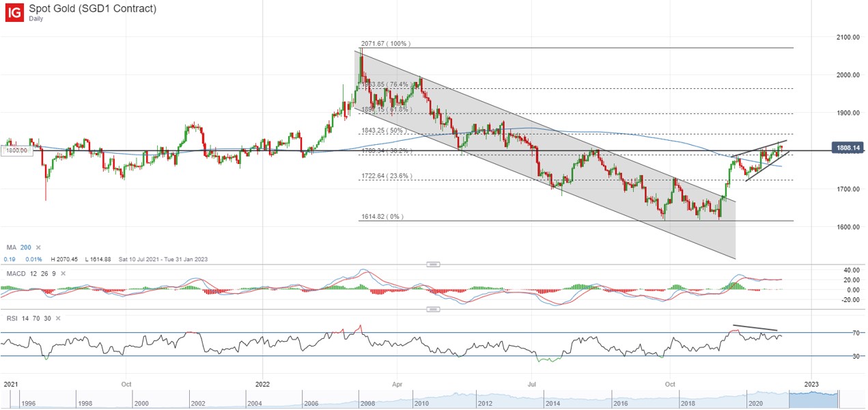Click the H 2070.45 high value
This screenshot has width=868, height=410.
click(65, 259)
